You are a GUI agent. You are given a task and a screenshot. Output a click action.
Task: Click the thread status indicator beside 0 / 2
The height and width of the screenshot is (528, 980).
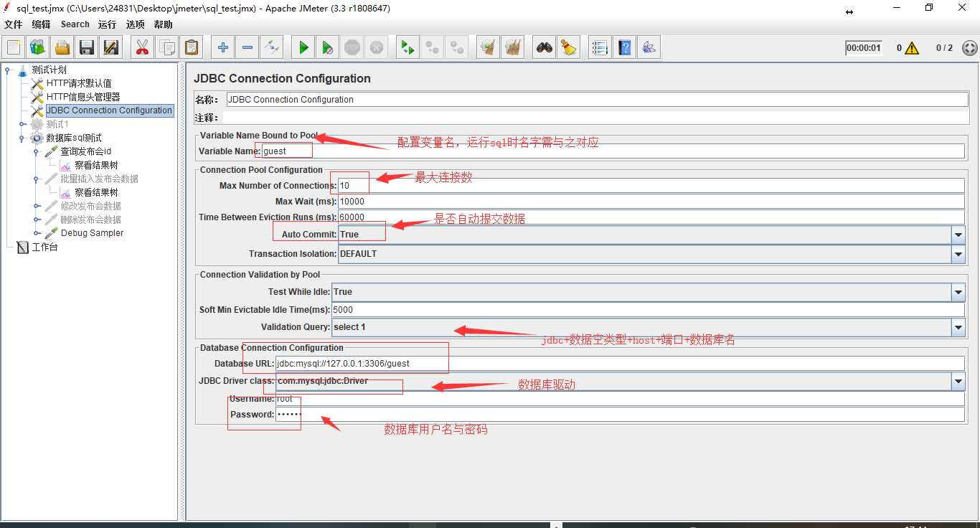[969, 48]
